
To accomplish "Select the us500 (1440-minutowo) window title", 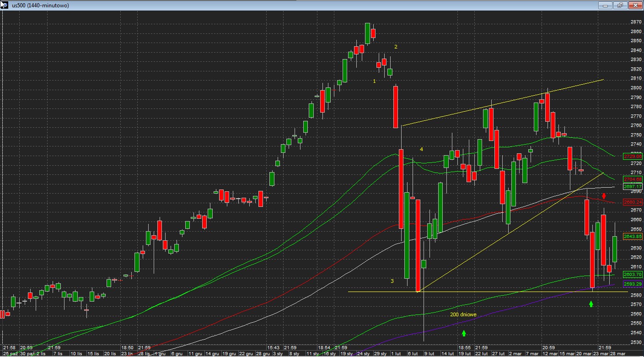I will click(x=40, y=5).
